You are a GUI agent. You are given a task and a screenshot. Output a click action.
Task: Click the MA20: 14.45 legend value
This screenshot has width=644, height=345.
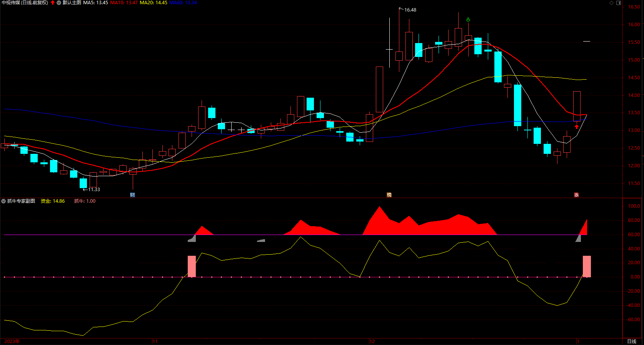coord(153,3)
